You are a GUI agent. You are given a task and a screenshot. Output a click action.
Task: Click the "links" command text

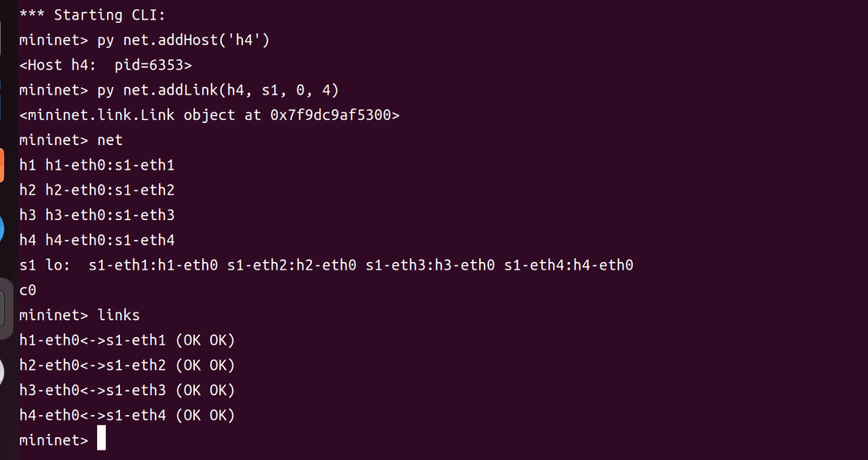click(x=118, y=315)
